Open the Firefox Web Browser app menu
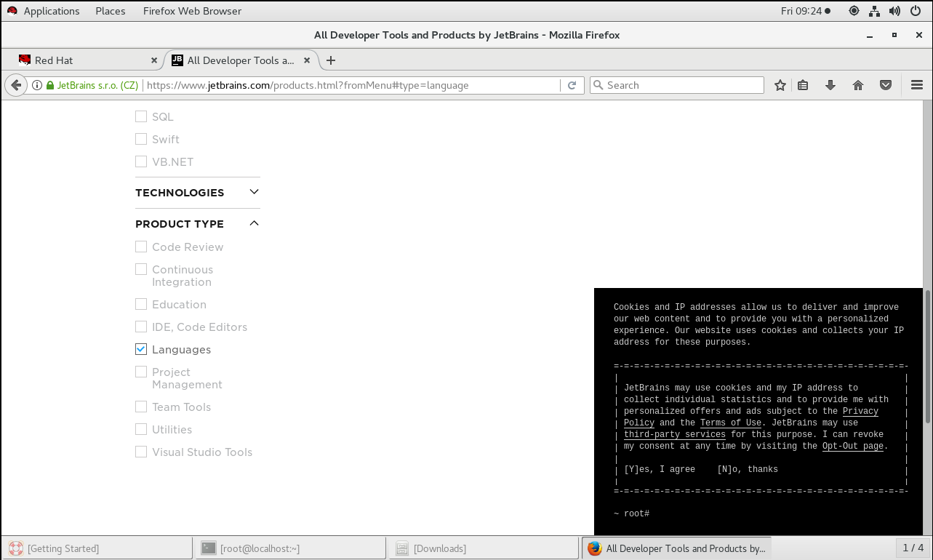Viewport: 933px width, 560px height. [192, 11]
